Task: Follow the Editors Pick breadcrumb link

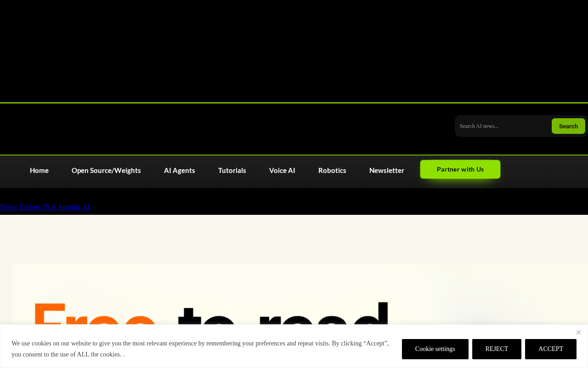Action: (38, 207)
